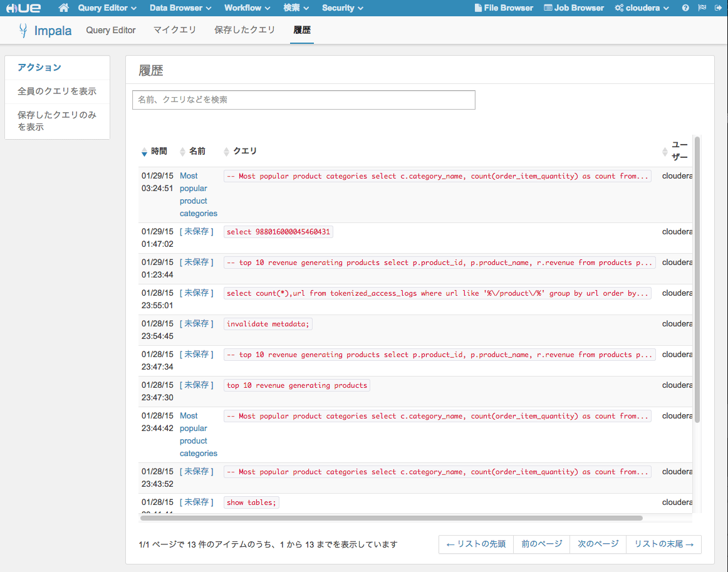The width and height of the screenshot is (728, 572).
Task: Sort the history by 時間 column
Action: pyautogui.click(x=154, y=151)
